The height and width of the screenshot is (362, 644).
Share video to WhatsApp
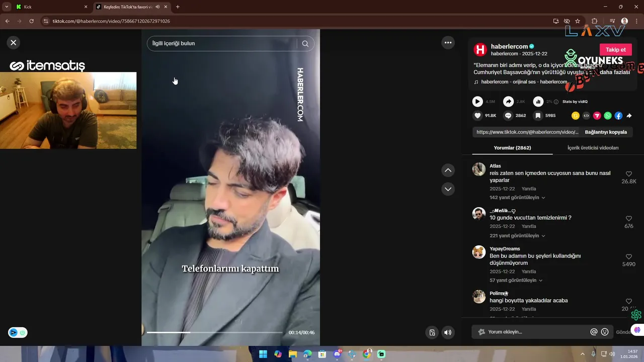(608, 116)
